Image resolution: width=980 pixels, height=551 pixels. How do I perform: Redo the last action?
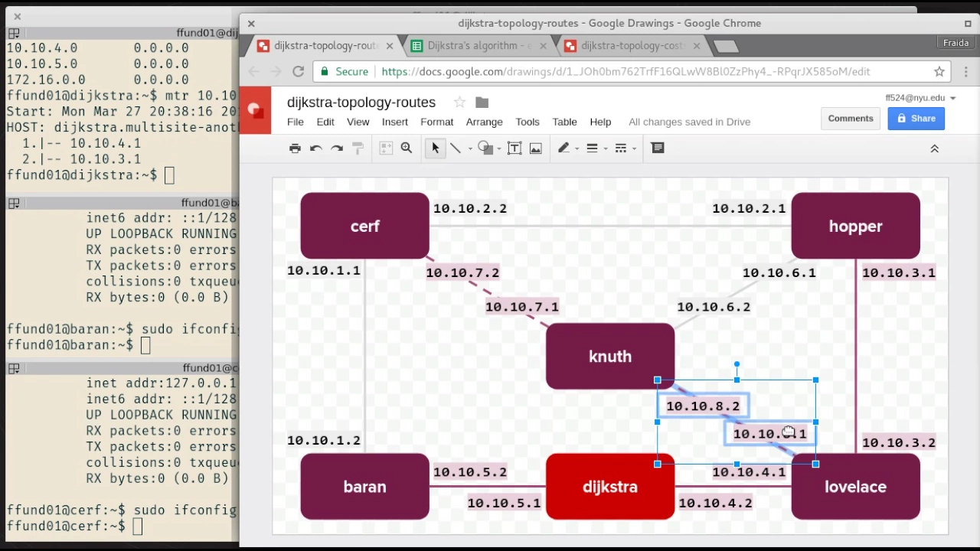pyautogui.click(x=337, y=148)
